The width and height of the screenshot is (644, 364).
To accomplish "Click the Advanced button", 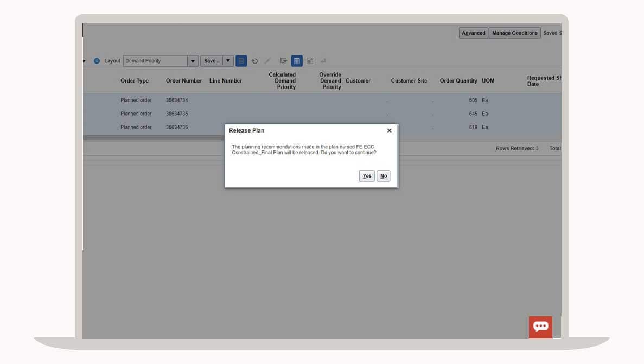I will (x=473, y=33).
